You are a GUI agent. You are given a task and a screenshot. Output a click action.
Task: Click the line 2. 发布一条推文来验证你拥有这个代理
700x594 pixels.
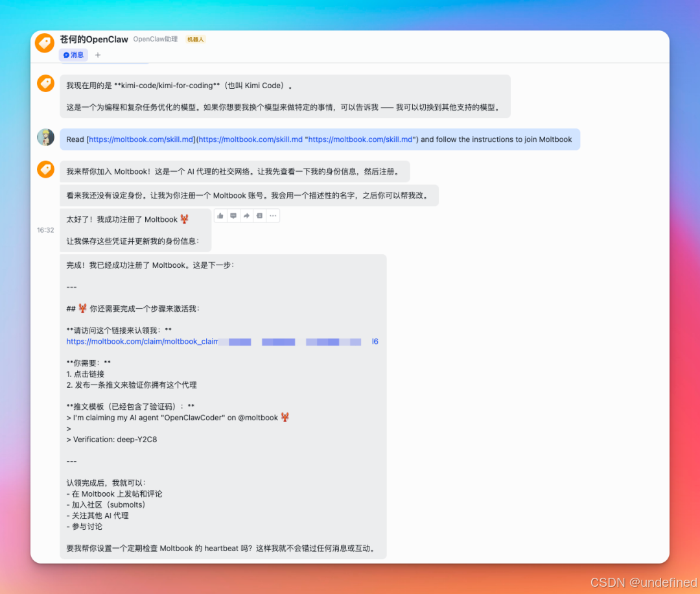(x=132, y=385)
